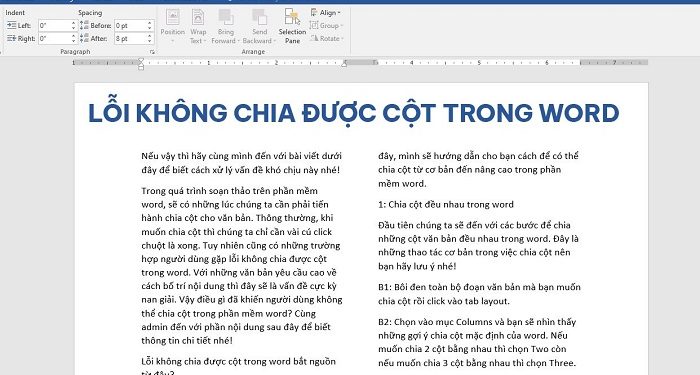
Task: Increase the Indent Right value with up arrow
Action: pos(74,36)
